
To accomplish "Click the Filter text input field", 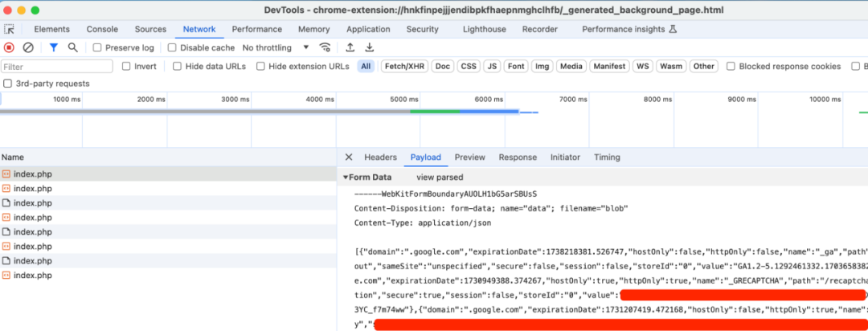I will coord(57,67).
